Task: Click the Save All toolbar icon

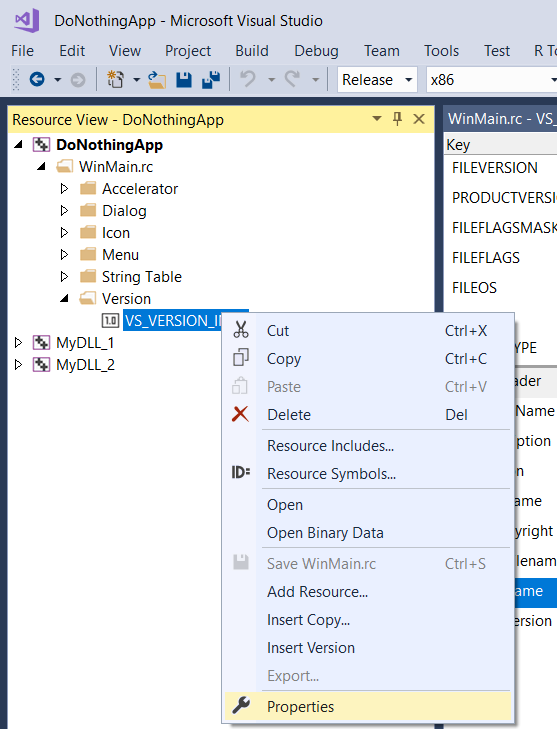Action: [211, 80]
